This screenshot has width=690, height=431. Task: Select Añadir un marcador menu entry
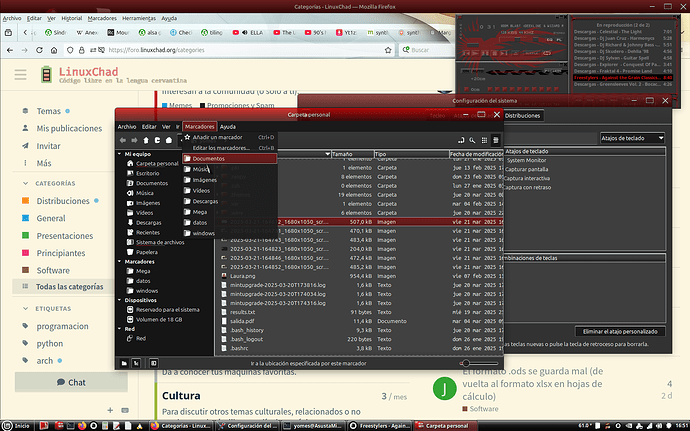pos(230,137)
